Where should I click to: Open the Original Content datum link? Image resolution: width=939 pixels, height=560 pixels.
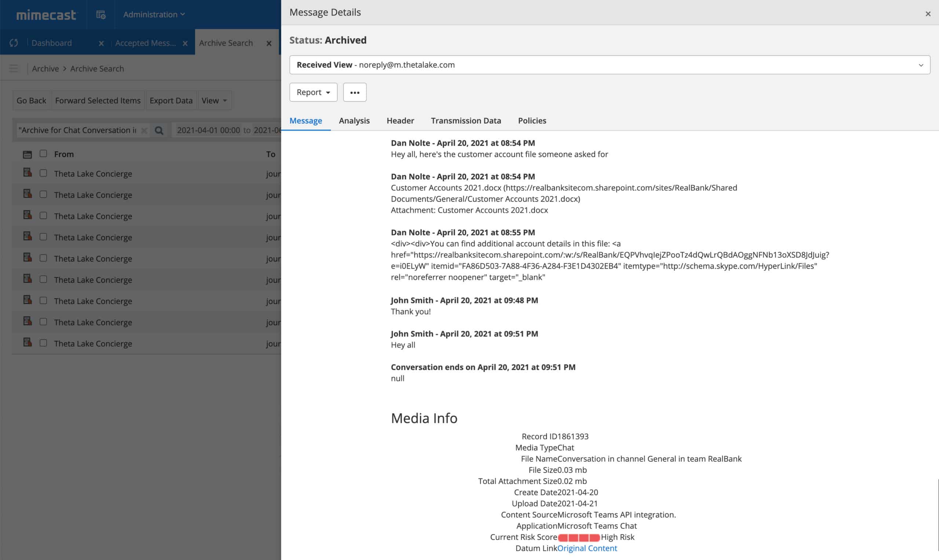point(587,548)
